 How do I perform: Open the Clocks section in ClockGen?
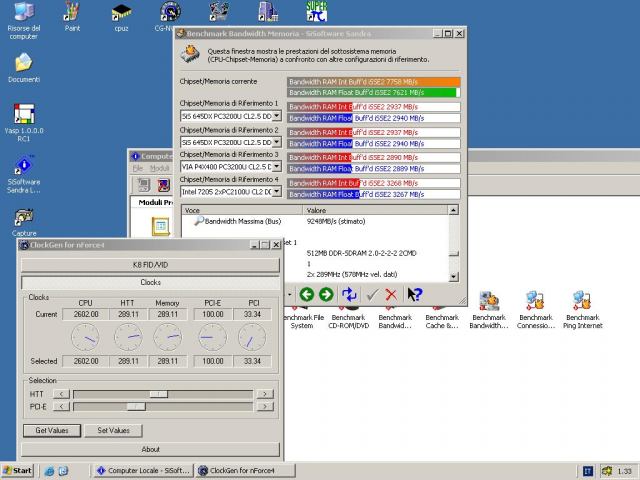(x=150, y=282)
